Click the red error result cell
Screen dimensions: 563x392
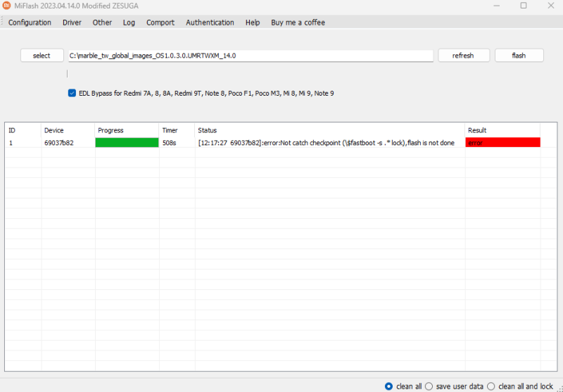[x=502, y=142]
